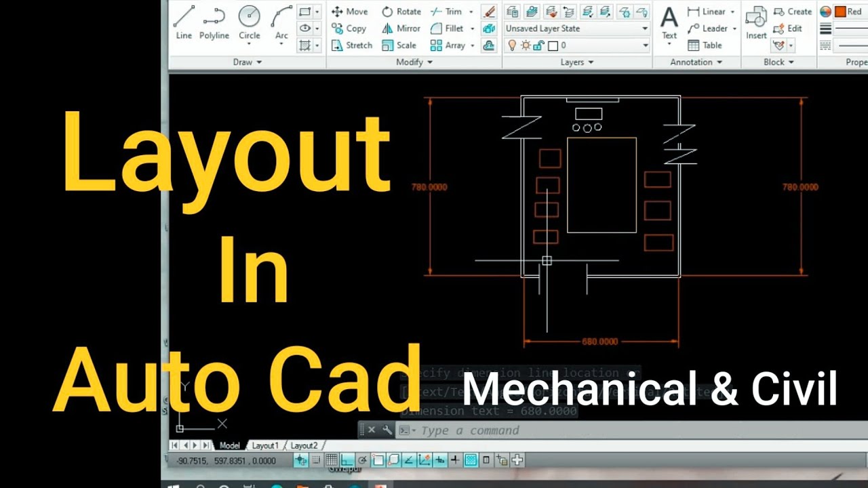Click the Insert block icon
This screenshot has height=488, width=868.
point(756,24)
